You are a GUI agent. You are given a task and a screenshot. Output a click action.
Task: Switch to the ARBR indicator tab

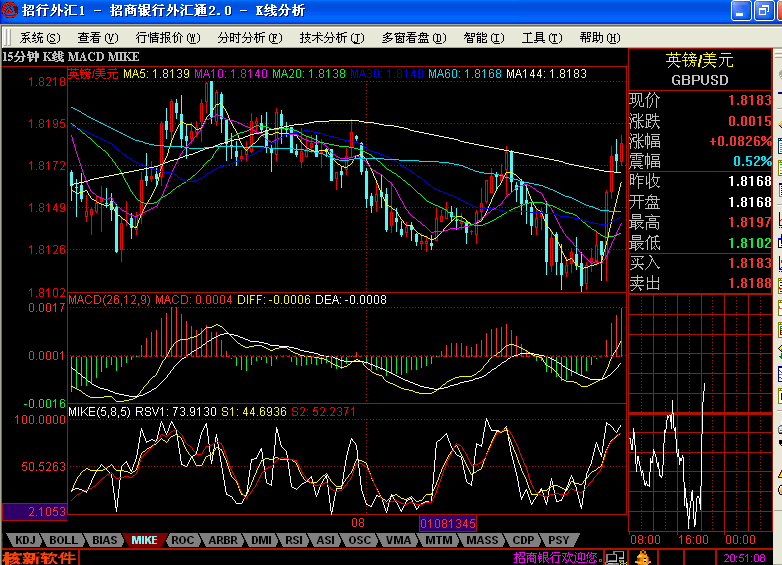(x=223, y=540)
